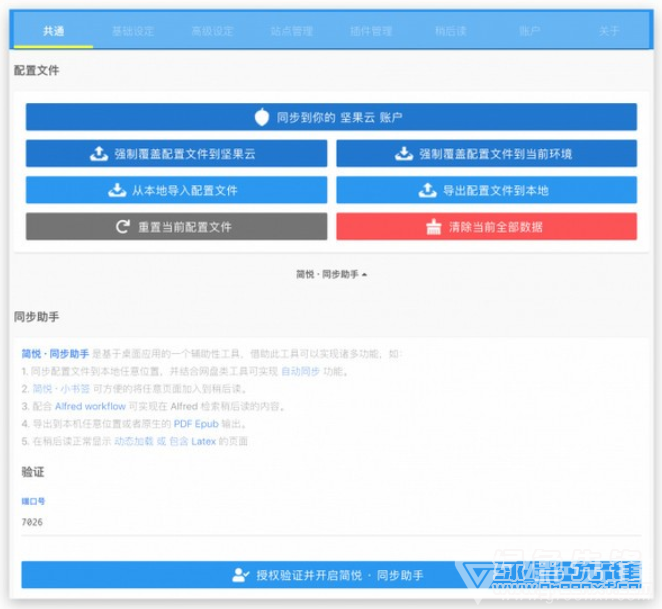Open the Epub link
Viewport: 662px width, 609px height.
[207, 424]
